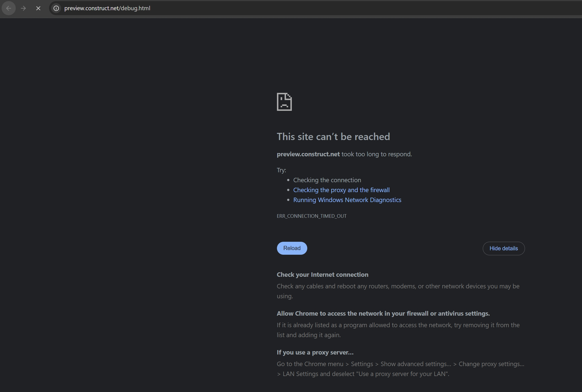
Task: Click the sad page error icon
Action: [284, 102]
